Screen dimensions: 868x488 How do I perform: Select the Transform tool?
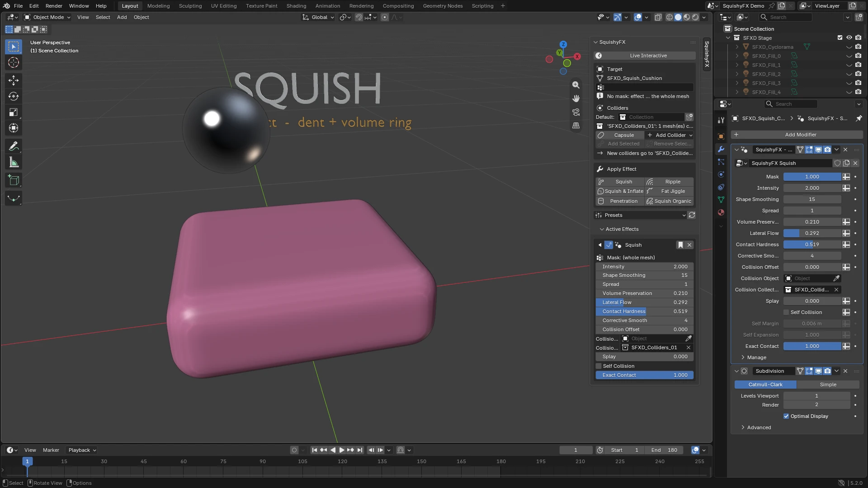pos(14,128)
